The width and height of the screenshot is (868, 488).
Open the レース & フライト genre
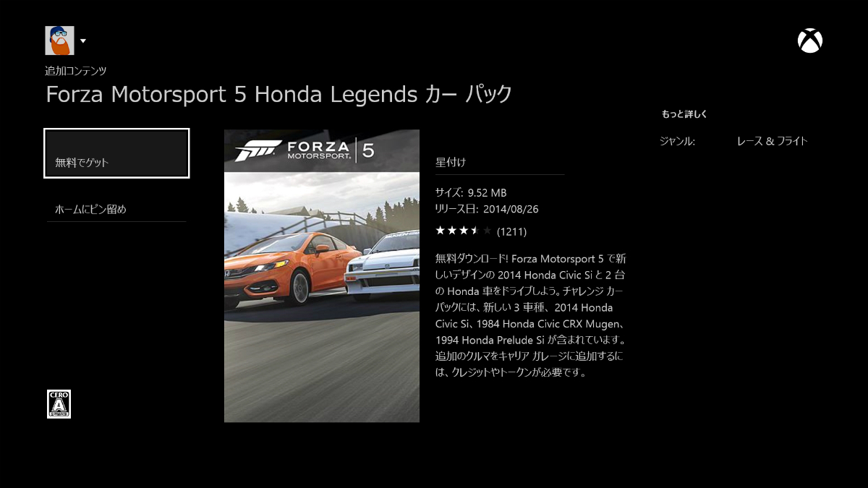(772, 142)
